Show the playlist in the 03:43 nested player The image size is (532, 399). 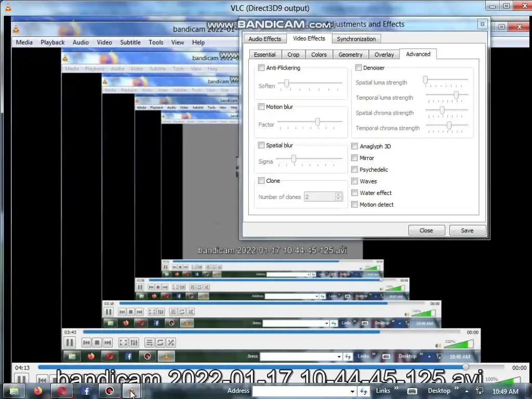pyautogui.click(x=149, y=343)
